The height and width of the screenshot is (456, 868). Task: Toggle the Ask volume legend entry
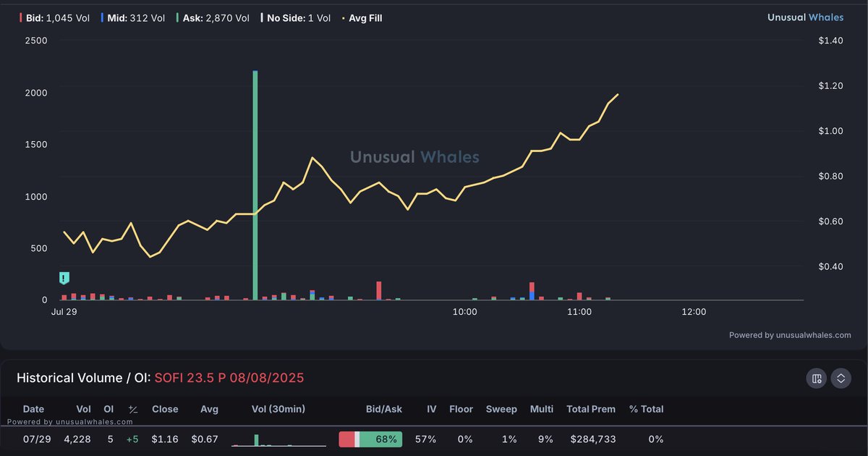[x=213, y=17]
